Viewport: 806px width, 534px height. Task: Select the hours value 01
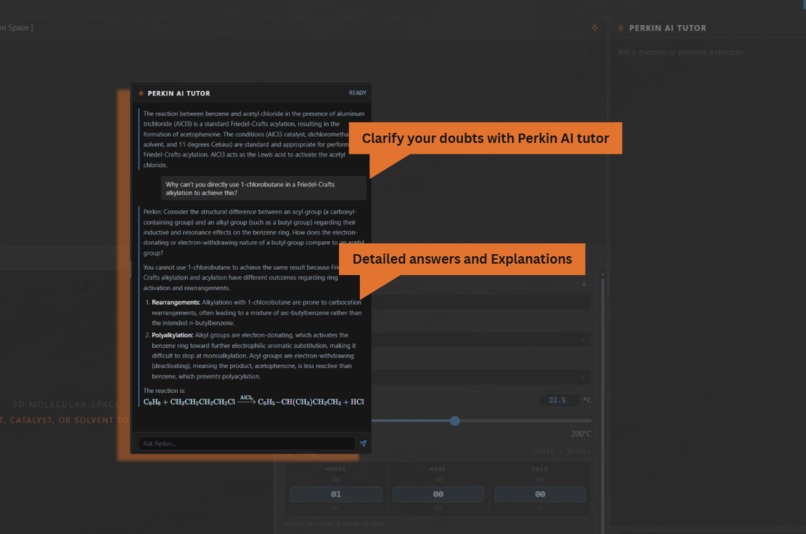coord(336,494)
